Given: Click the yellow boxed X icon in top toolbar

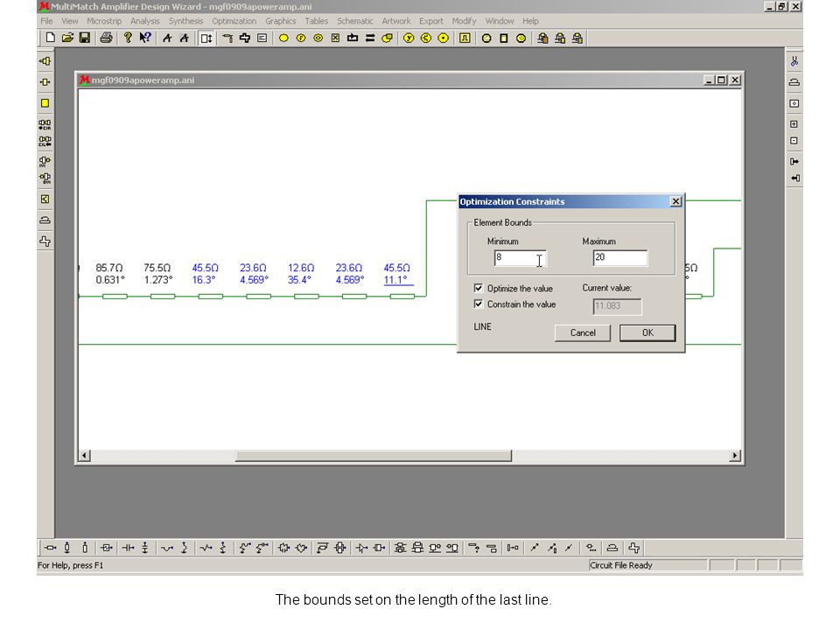Looking at the screenshot, I should pos(335,38).
